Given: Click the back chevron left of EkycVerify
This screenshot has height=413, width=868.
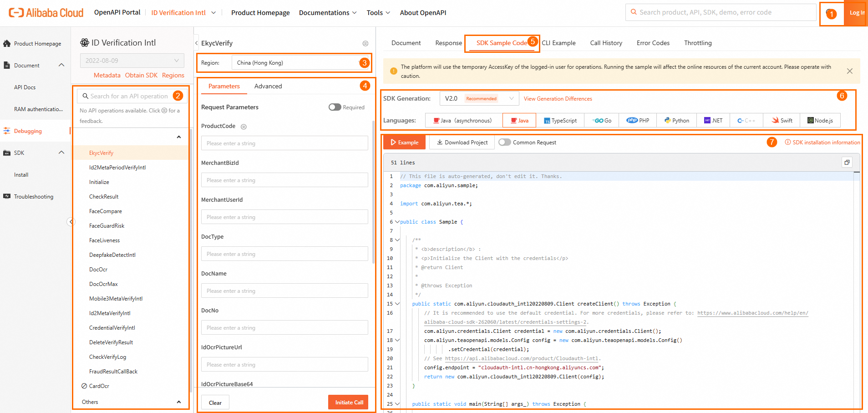Looking at the screenshot, I should 197,43.
